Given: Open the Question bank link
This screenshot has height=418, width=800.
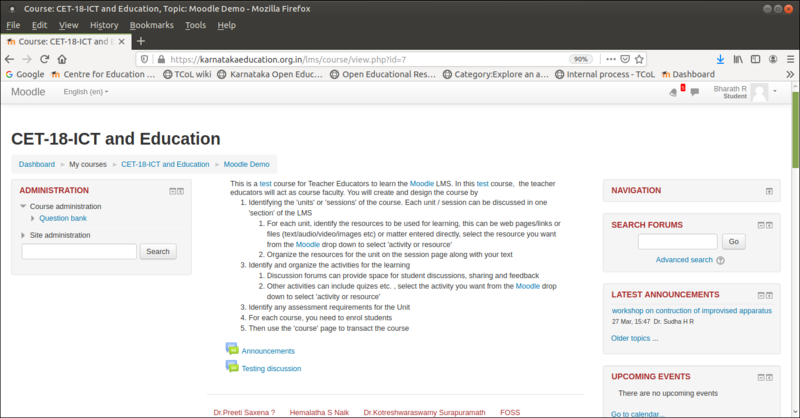Looking at the screenshot, I should [63, 218].
